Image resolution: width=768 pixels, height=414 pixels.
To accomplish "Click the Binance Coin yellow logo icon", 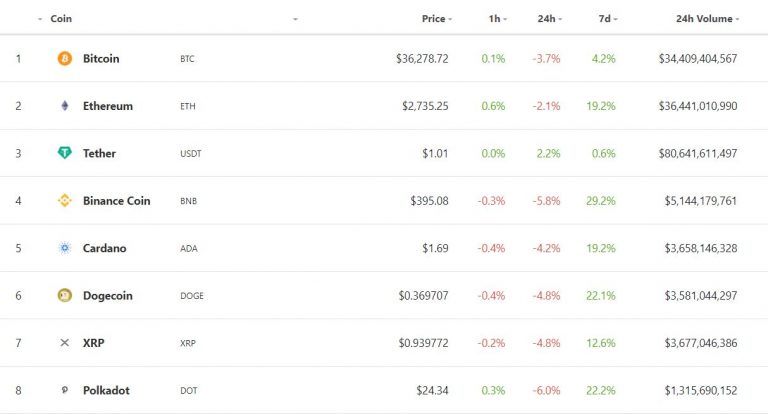I will tap(65, 200).
